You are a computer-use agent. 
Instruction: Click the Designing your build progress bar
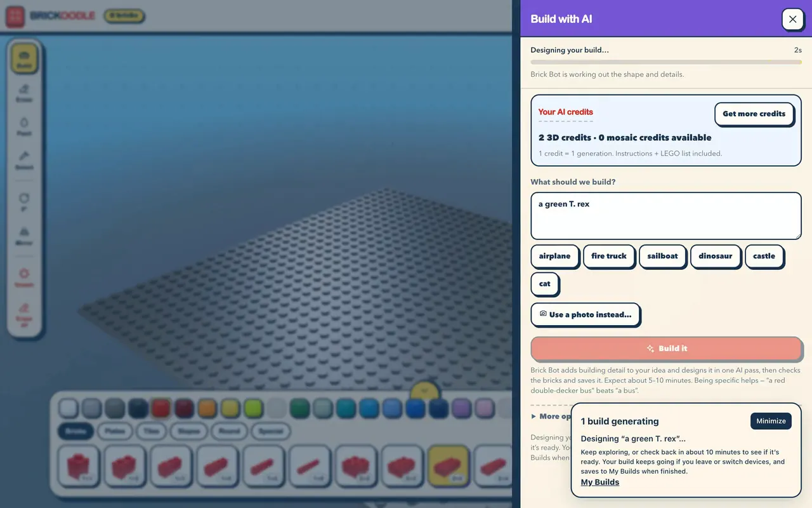point(666,62)
